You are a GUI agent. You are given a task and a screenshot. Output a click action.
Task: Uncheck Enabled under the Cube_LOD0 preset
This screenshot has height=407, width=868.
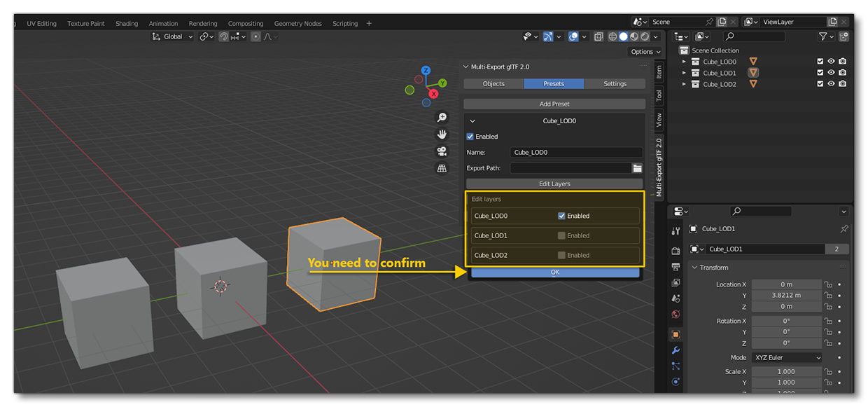point(470,137)
